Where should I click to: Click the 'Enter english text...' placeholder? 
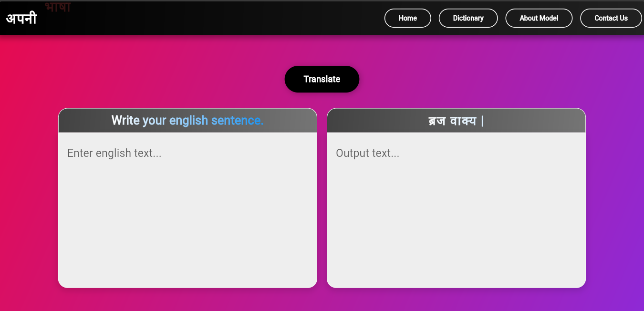pos(114,153)
